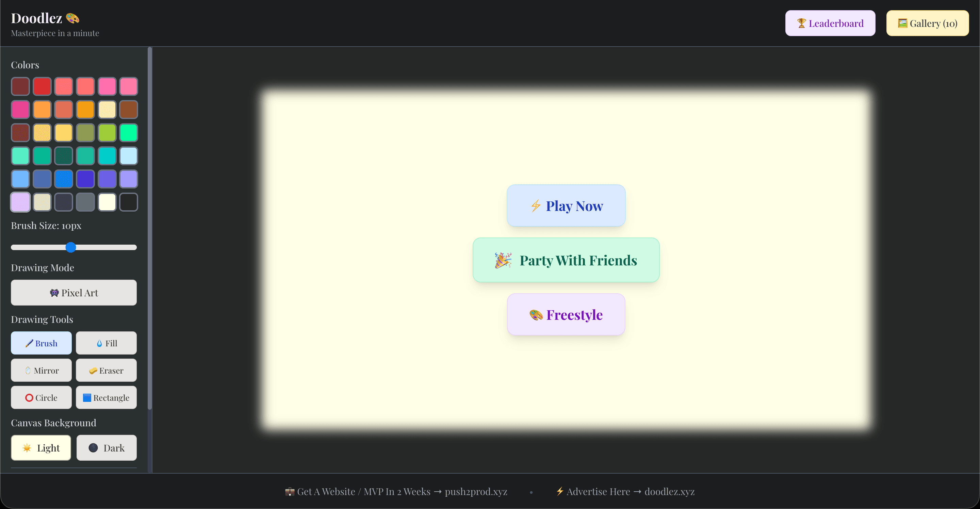Start a game with Play Now
The image size is (980, 509).
pyautogui.click(x=566, y=206)
